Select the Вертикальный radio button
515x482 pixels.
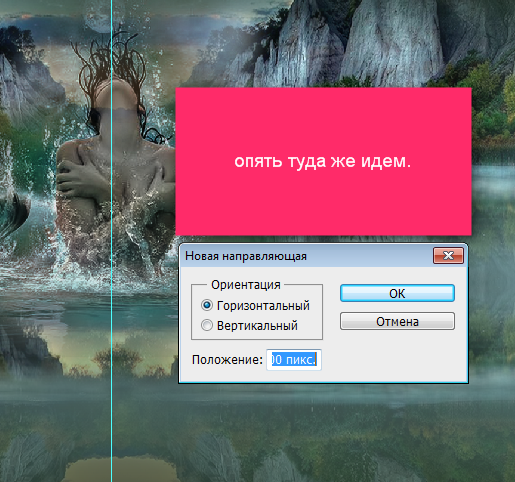coord(207,325)
